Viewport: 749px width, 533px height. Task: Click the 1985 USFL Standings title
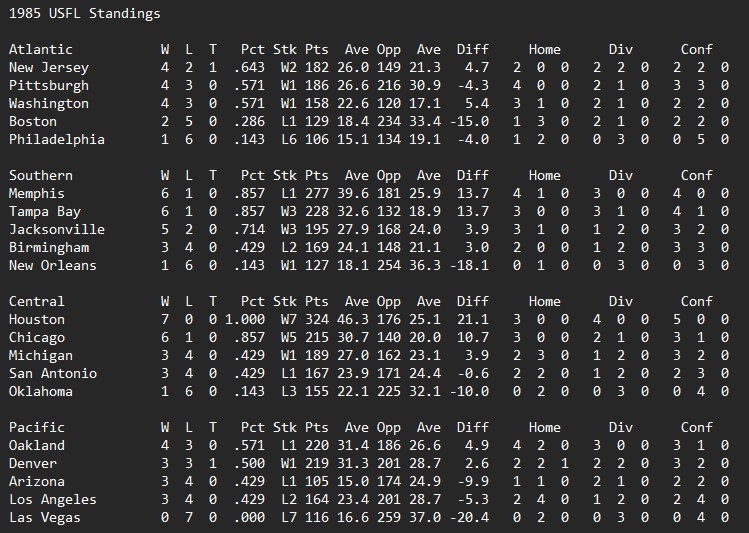click(x=84, y=13)
